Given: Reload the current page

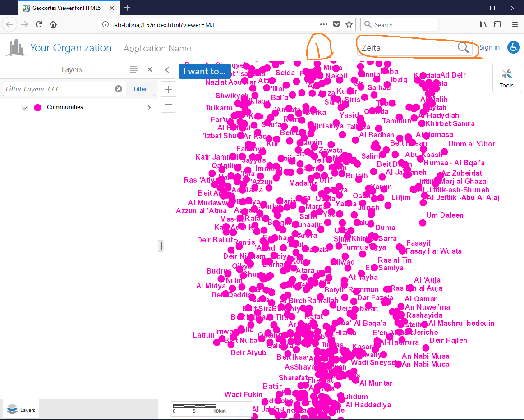Looking at the screenshot, I should [x=39, y=24].
